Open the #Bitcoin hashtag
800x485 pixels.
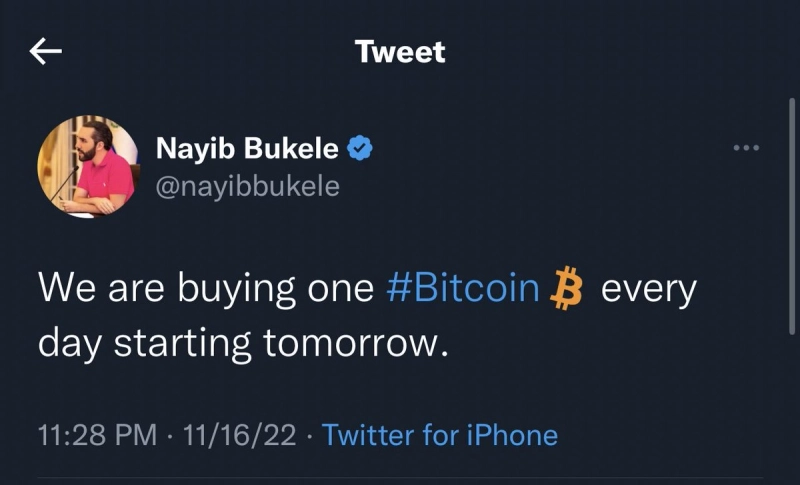pyautogui.click(x=462, y=290)
